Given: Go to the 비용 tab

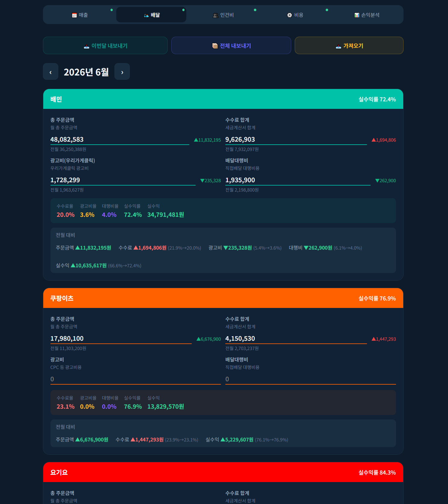Looking at the screenshot, I should click(295, 15).
